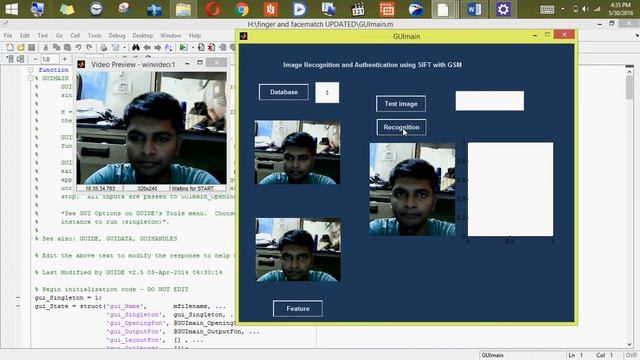The width and height of the screenshot is (640, 360).
Task: Collapse the function code fold marker
Action: pos(31,70)
